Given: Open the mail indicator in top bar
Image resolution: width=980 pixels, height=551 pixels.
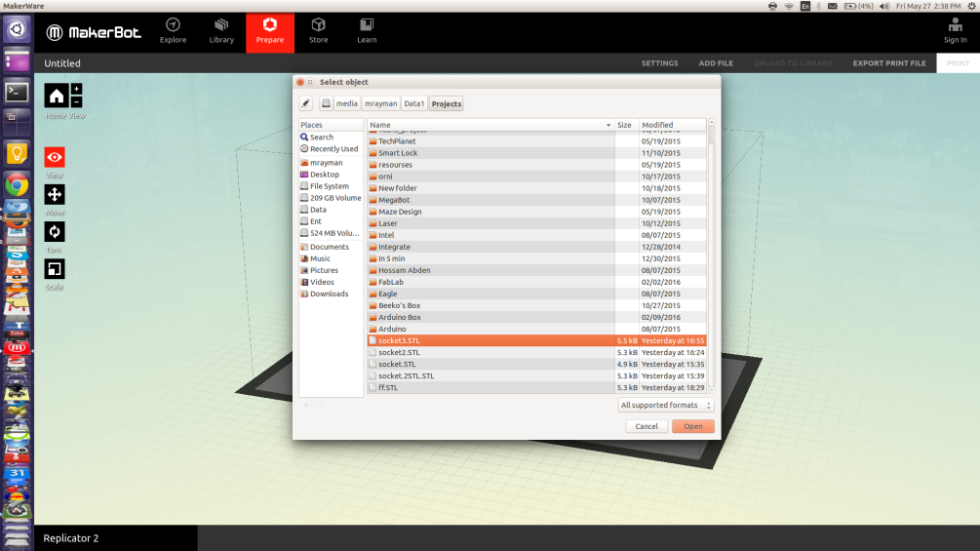Looking at the screenshot, I should click(x=833, y=6).
